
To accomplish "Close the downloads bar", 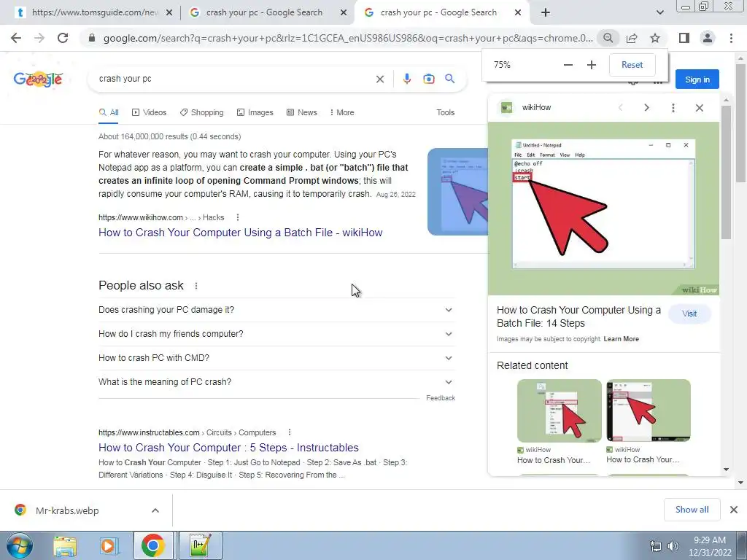I will [734, 510].
